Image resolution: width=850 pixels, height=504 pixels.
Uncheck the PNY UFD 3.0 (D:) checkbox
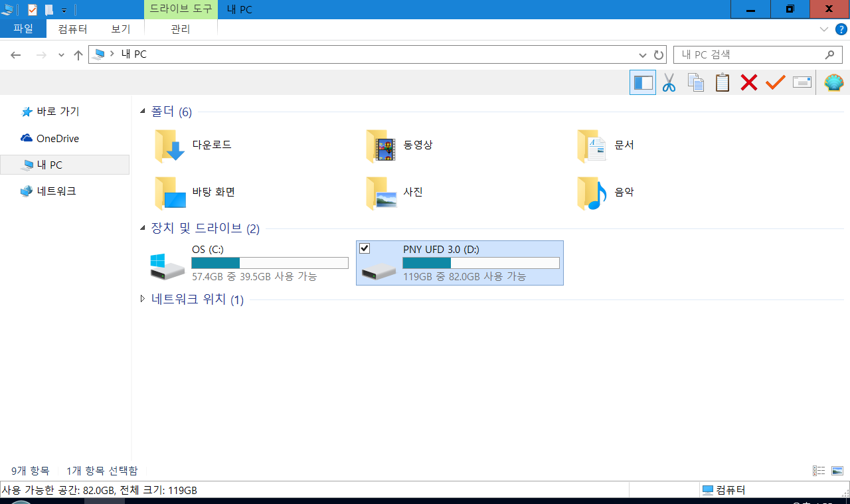pyautogui.click(x=365, y=248)
